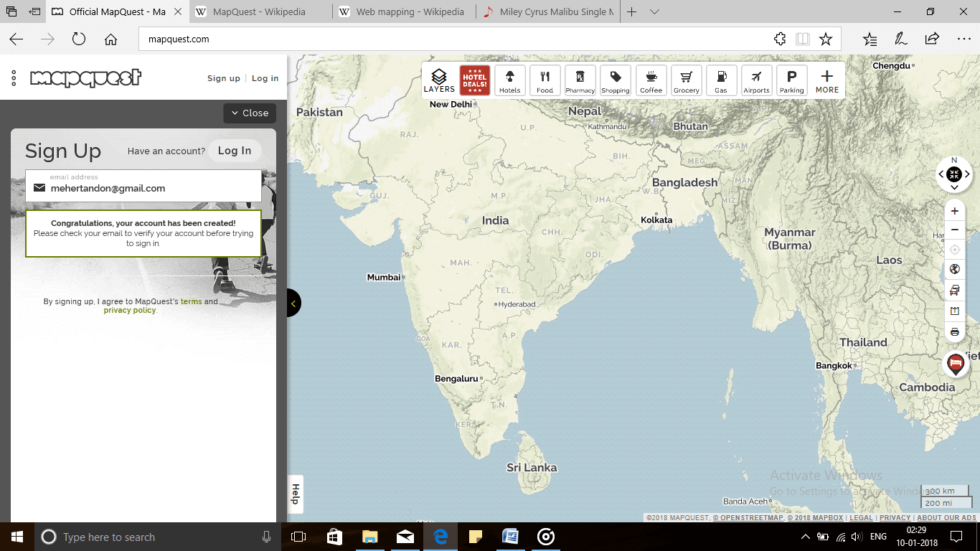Share this page from the browser
The width and height of the screenshot is (980, 551).
pos(932,39)
